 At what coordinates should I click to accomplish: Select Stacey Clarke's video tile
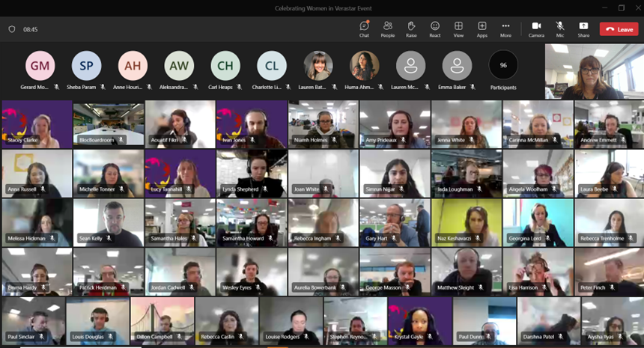(x=37, y=124)
